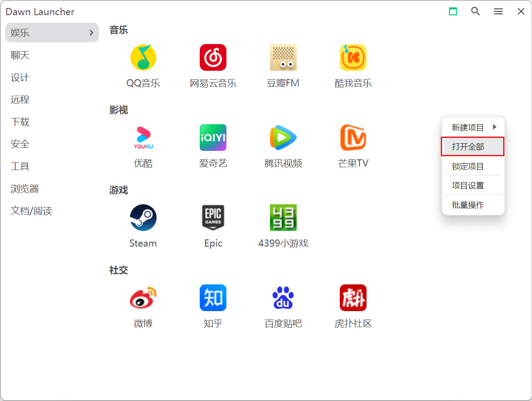The image size is (532, 401).
Task: Expand the 新建项目 submenu arrow
Action: [495, 127]
